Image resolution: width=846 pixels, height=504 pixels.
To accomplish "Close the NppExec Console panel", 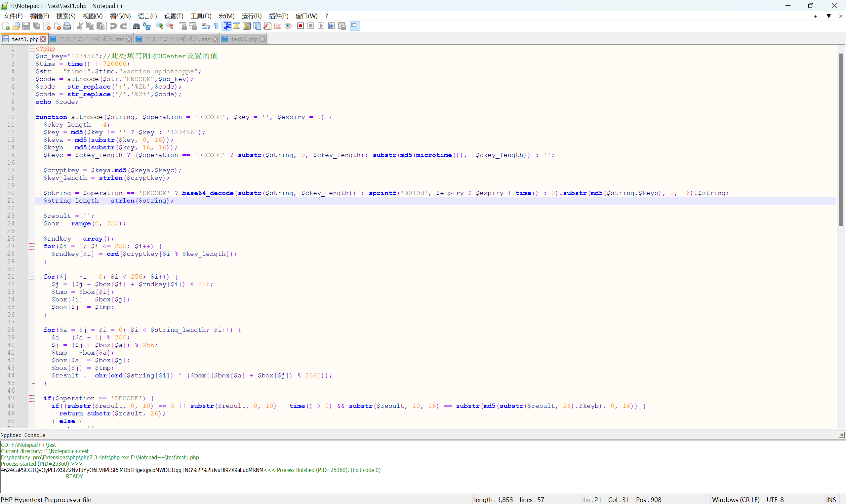I will pos(841,435).
